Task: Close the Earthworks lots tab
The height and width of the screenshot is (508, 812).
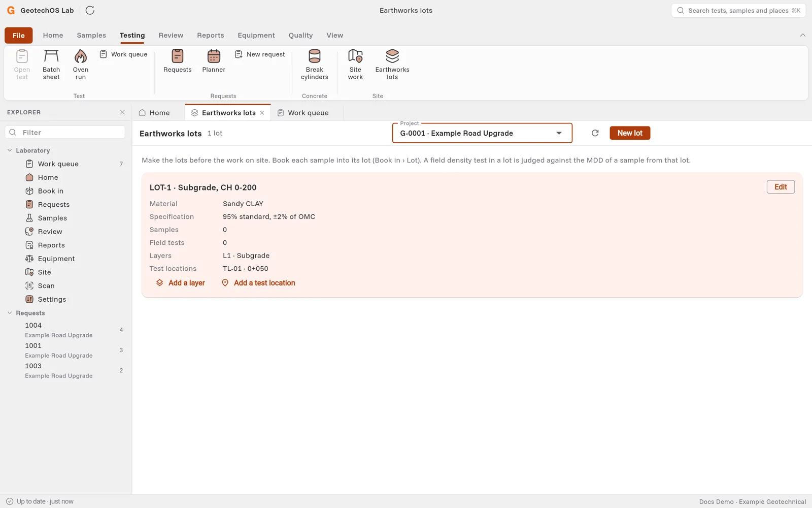Action: [262, 113]
